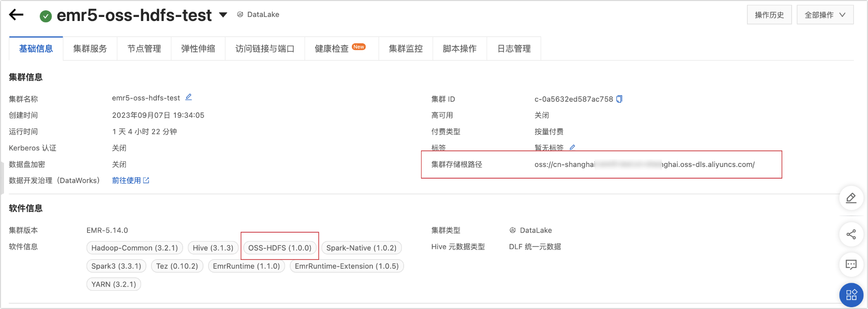Click the 1 天 4 小时 22 分钟 runtime value

pyautogui.click(x=145, y=132)
